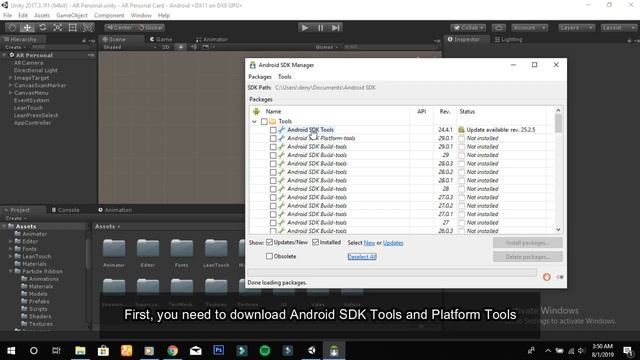Click the cloud services button
The width and height of the screenshot is (640, 360).
[498, 28]
